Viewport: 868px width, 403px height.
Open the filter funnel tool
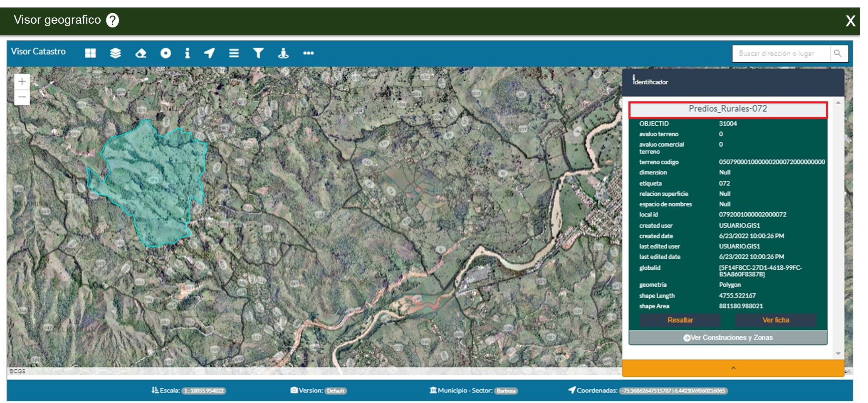click(x=258, y=53)
